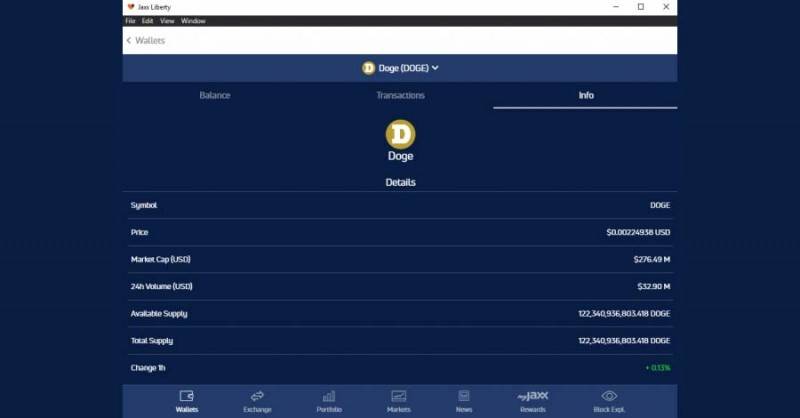Click the Price row label

coord(139,232)
